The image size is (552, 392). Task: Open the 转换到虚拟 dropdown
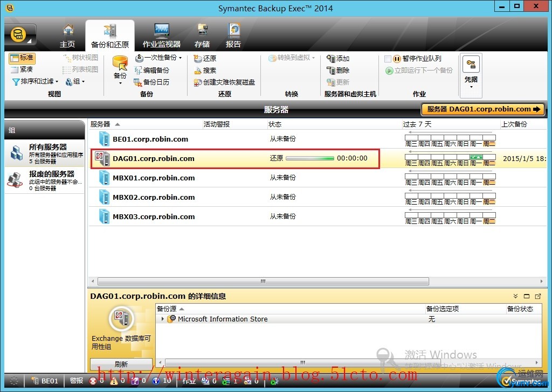point(292,58)
